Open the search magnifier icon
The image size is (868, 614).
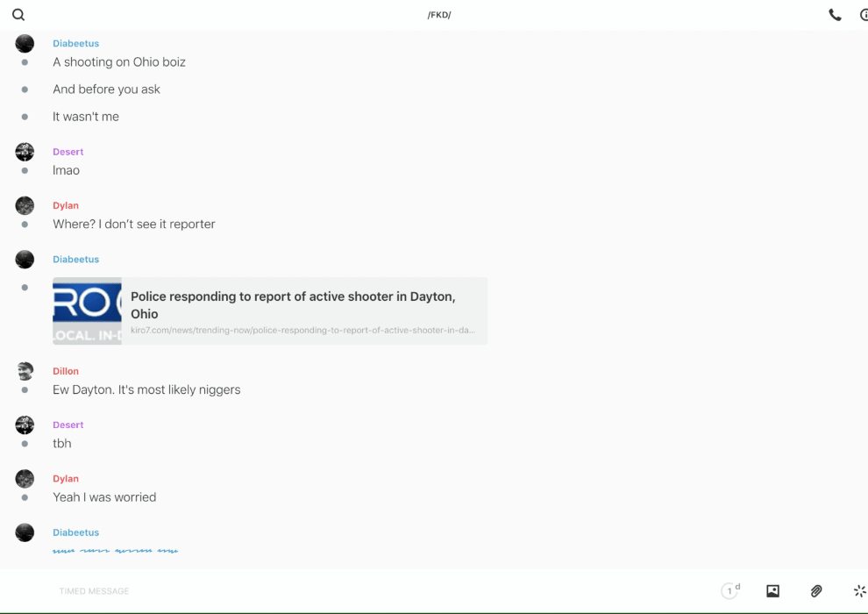[x=18, y=15]
